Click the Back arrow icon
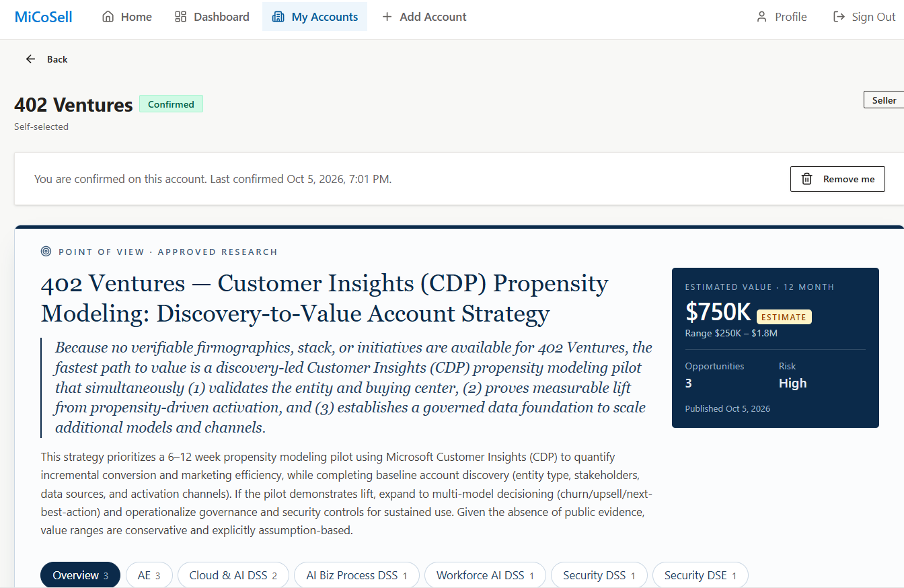The image size is (904, 588). coord(30,59)
